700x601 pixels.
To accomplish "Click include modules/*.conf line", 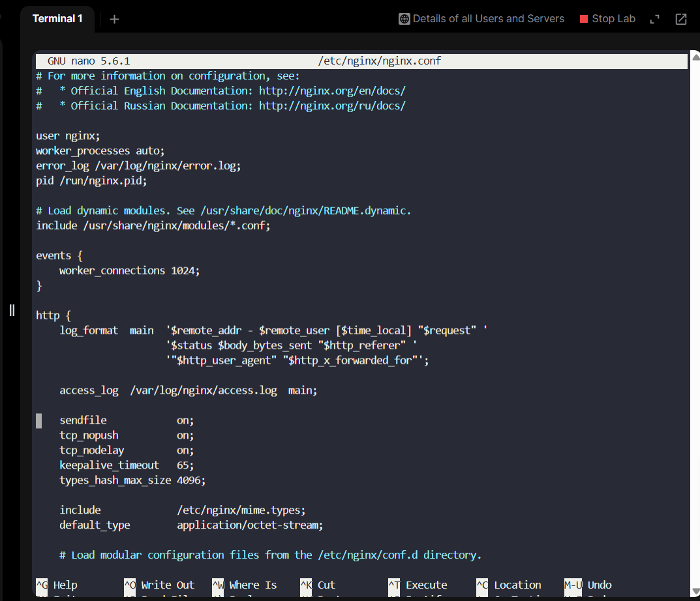I will (x=153, y=226).
